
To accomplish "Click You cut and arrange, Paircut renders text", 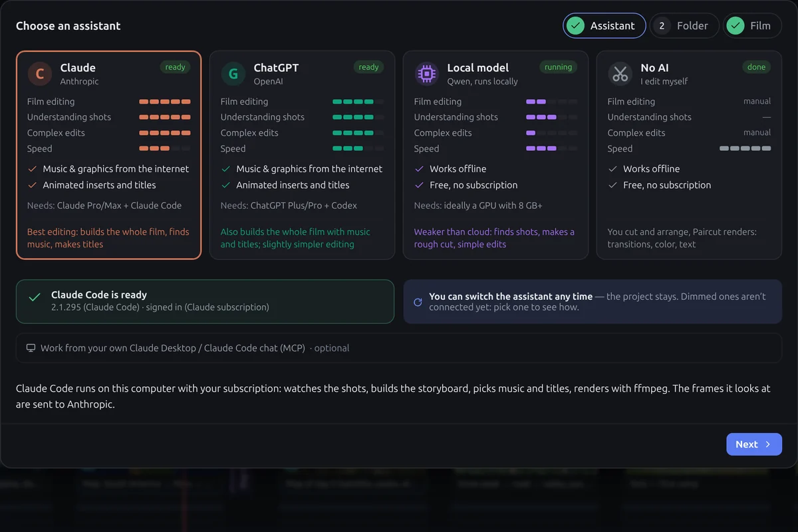I will click(x=682, y=238).
